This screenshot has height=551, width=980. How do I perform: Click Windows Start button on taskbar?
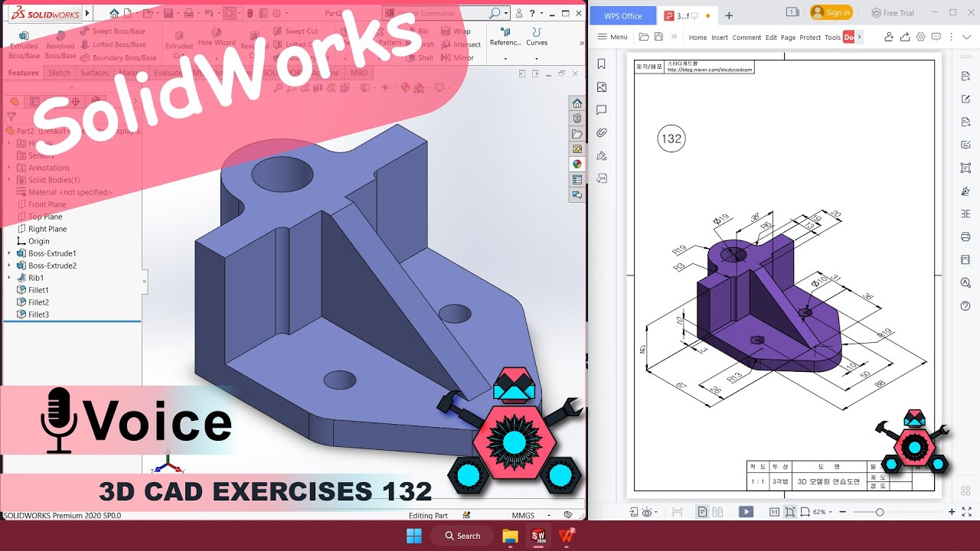tap(413, 536)
